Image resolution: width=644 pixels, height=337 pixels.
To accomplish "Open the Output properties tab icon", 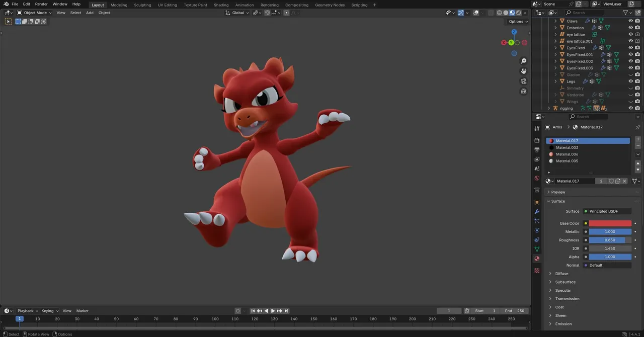I will pyautogui.click(x=537, y=150).
